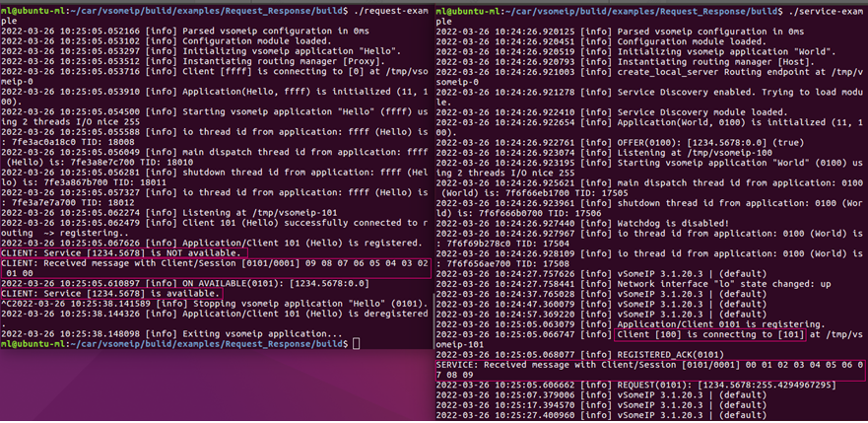Click 'Parsed vsomeip configuration in 0ms' right terminal
Viewport: 868px width, 423px height.
[620, 31]
